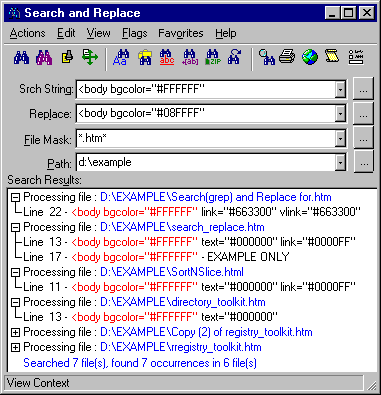This screenshot has width=381, height=395.
Task: Click the window resize grip in the corner
Action: tap(371, 385)
